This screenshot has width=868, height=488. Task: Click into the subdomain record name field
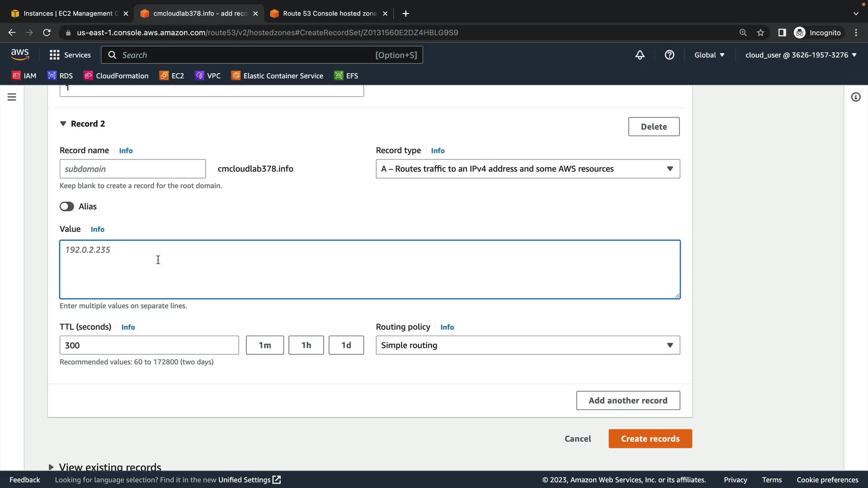pyautogui.click(x=132, y=169)
